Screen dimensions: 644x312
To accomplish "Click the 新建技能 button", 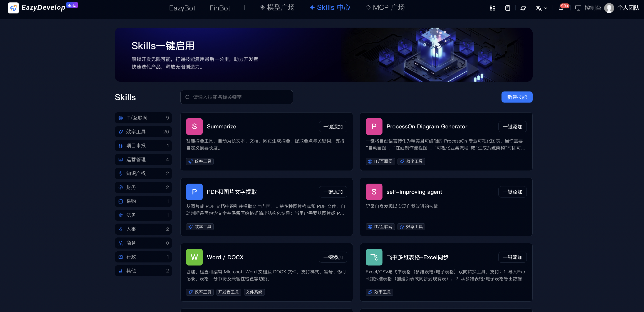I will click(517, 97).
